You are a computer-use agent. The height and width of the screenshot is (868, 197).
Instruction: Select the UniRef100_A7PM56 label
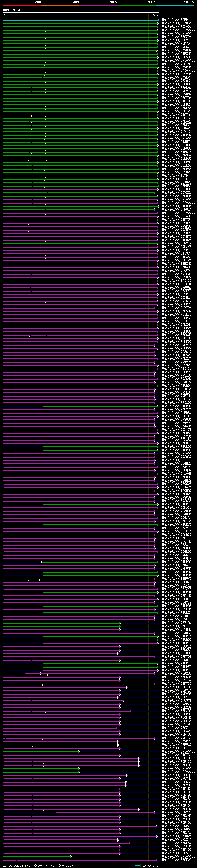(177, 433)
